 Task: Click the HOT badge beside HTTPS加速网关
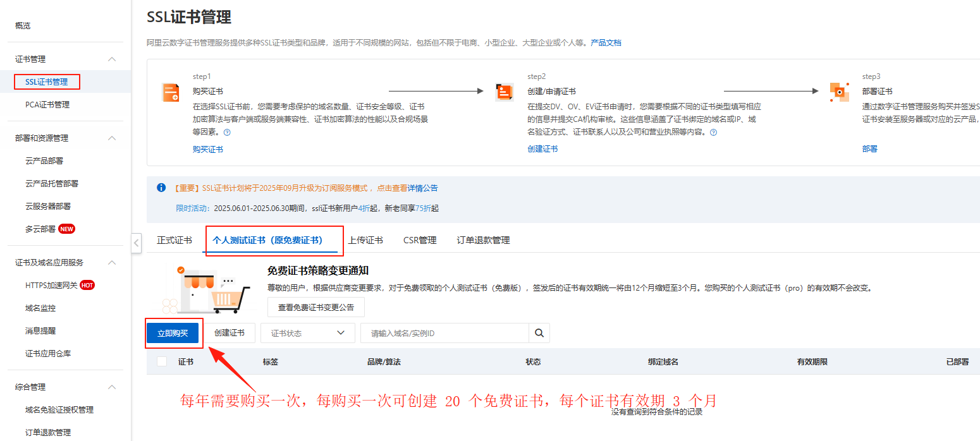(87, 286)
